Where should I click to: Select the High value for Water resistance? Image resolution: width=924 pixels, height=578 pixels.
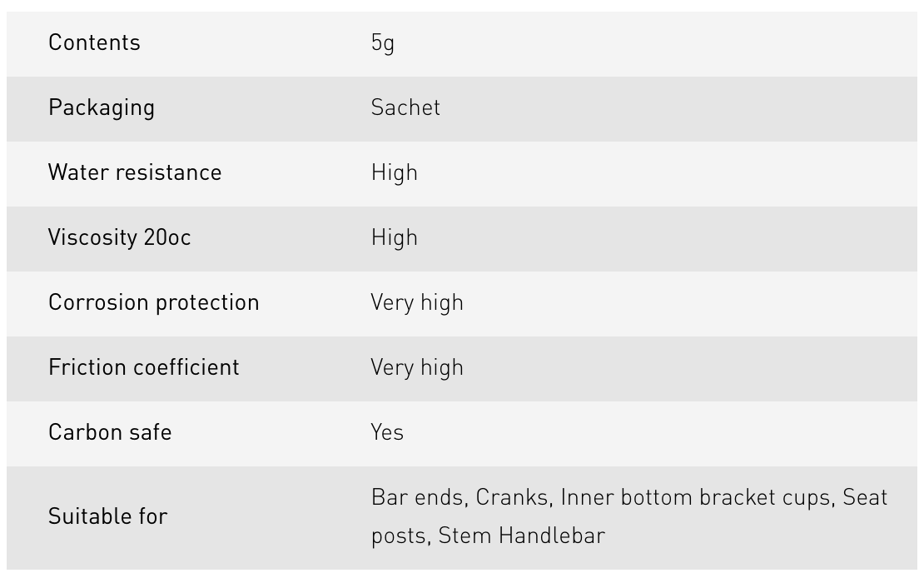point(394,172)
